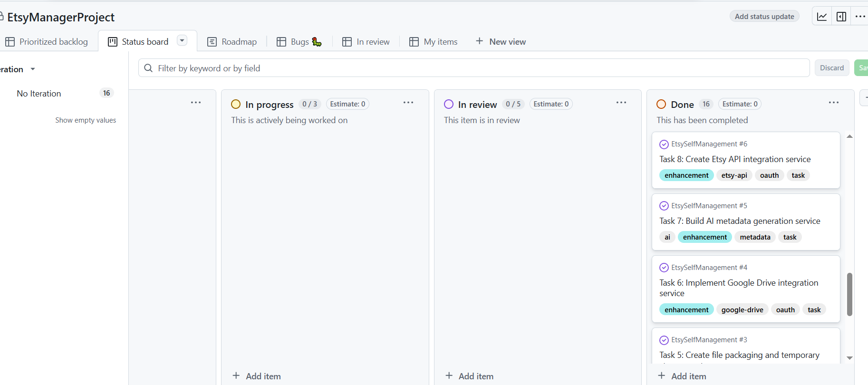Viewport: 868px width, 385px height.
Task: Click the Done column scrollbar thumb
Action: [849, 294]
